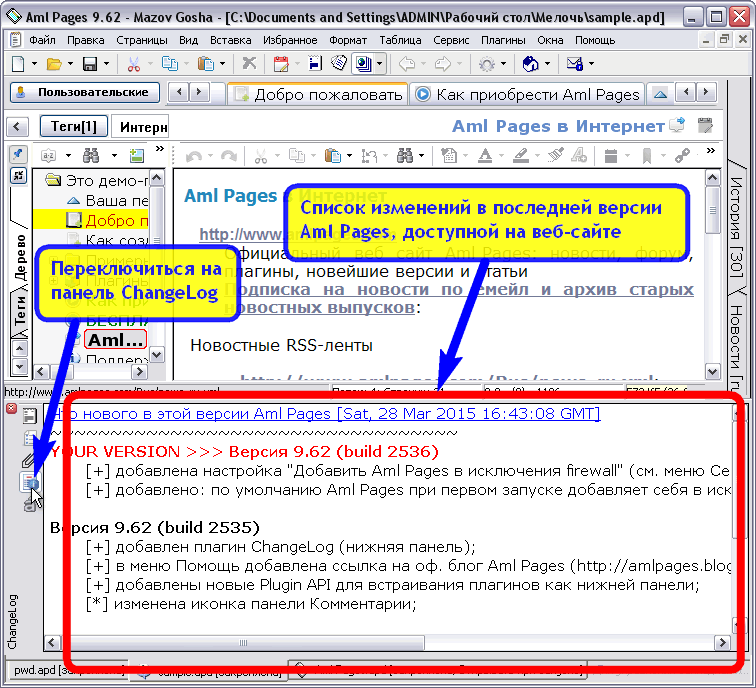Click the share arrow icon beside page title
Image resolution: width=756 pixels, height=688 pixels.
tap(678, 125)
